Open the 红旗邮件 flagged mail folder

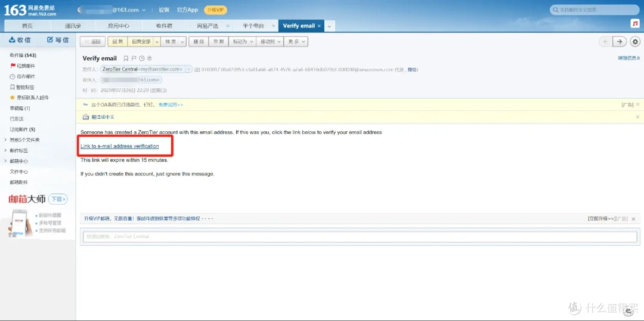click(23, 66)
